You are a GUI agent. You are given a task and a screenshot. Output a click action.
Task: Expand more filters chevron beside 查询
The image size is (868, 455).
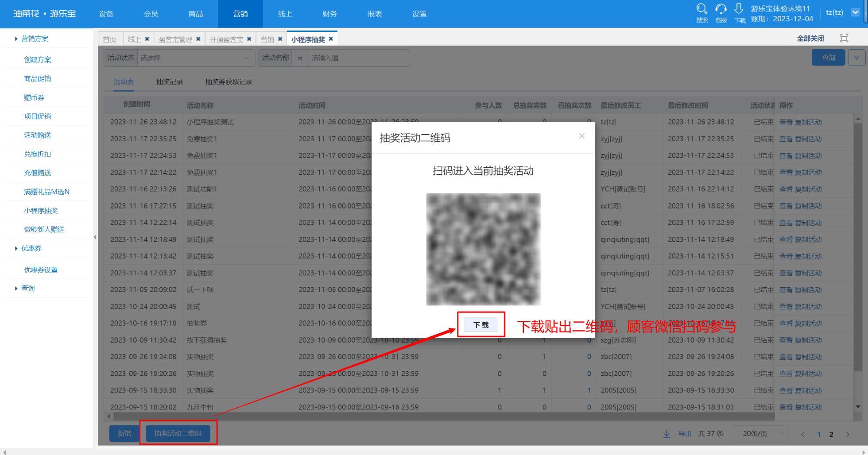tap(856, 58)
